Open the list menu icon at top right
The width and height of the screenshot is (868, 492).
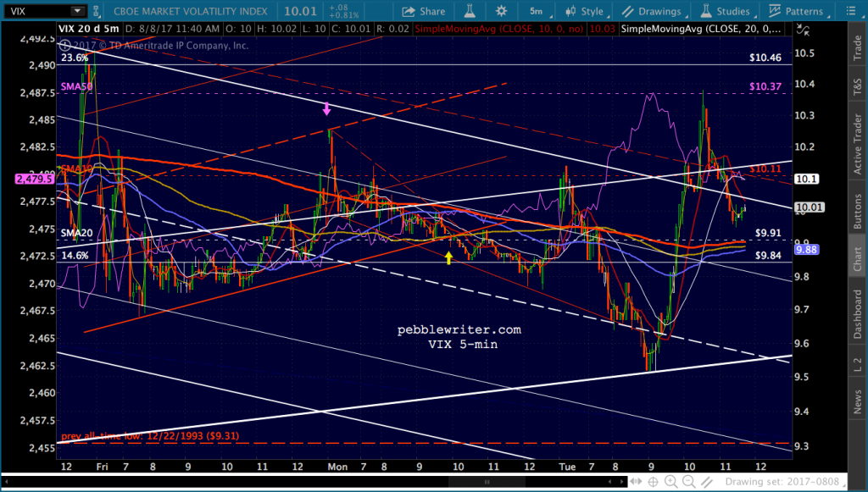[x=850, y=12]
